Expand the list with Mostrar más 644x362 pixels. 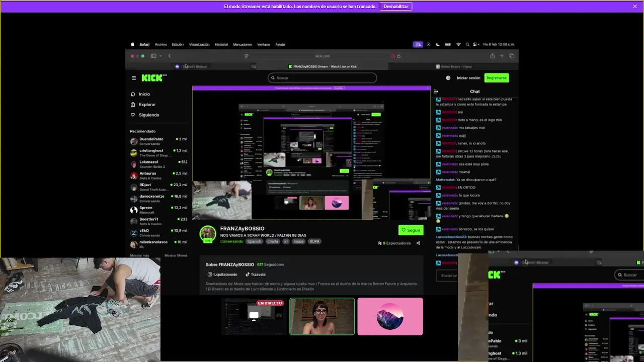tap(139, 255)
